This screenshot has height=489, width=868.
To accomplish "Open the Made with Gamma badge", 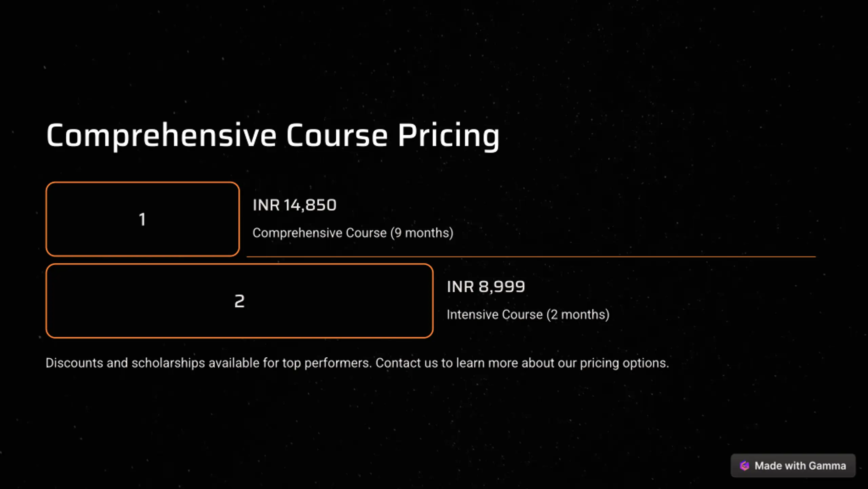I will [x=793, y=466].
